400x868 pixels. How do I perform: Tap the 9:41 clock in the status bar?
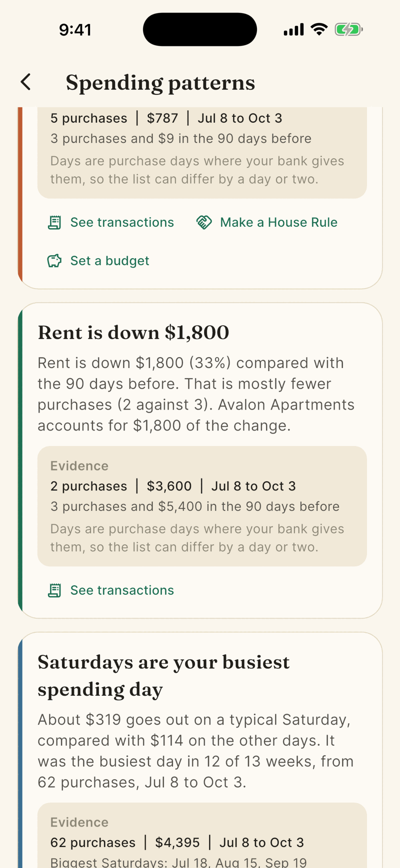tap(75, 30)
